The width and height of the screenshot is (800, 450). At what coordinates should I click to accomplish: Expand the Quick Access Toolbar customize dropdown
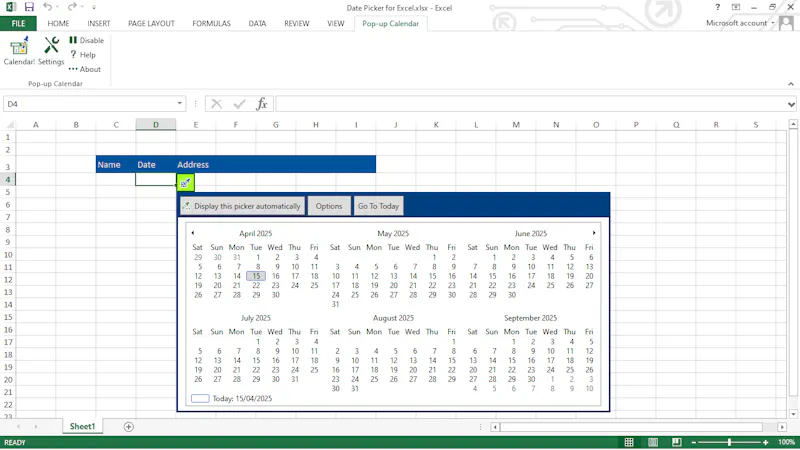tap(94, 7)
